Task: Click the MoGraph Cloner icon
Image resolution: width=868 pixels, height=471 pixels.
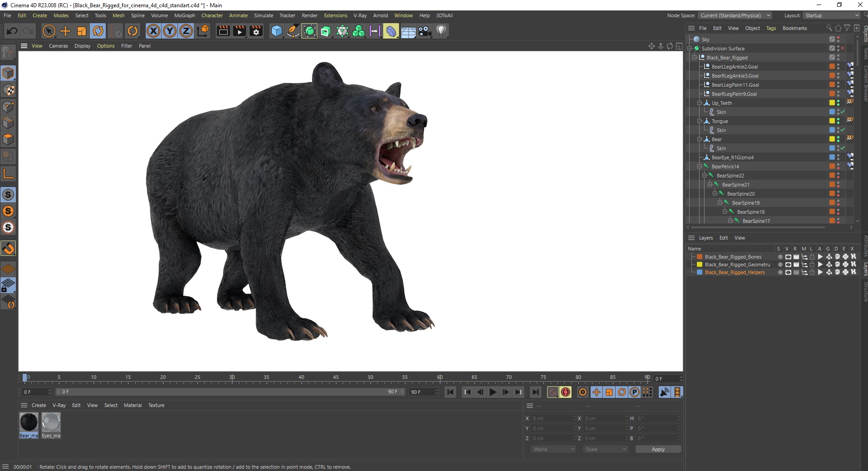Action: coord(359,31)
